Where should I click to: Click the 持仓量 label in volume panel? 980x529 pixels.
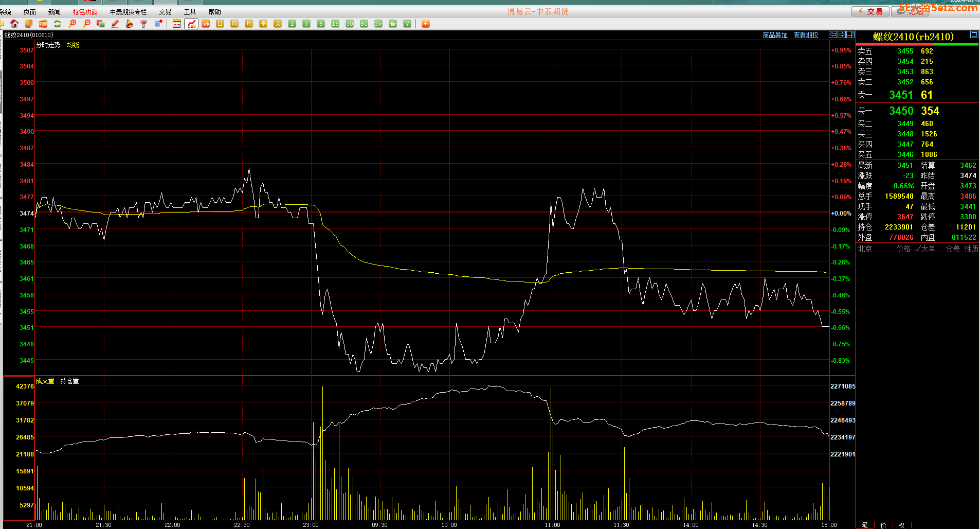point(69,381)
